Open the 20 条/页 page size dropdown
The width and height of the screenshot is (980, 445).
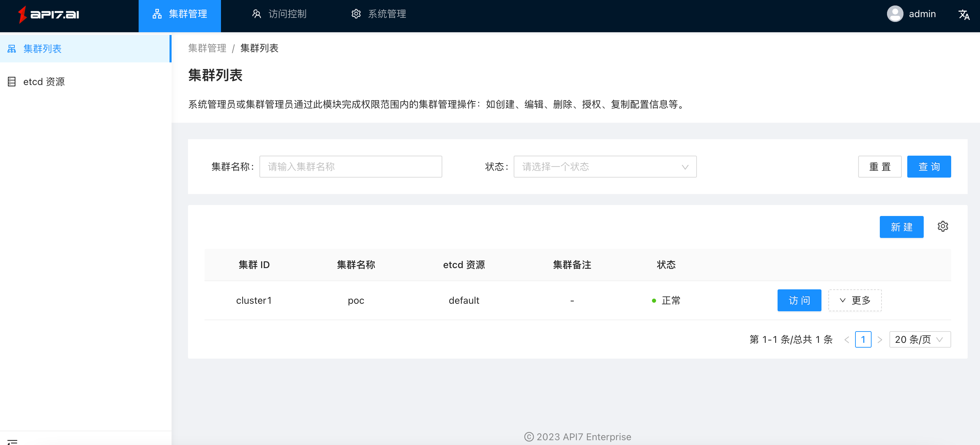pyautogui.click(x=920, y=339)
